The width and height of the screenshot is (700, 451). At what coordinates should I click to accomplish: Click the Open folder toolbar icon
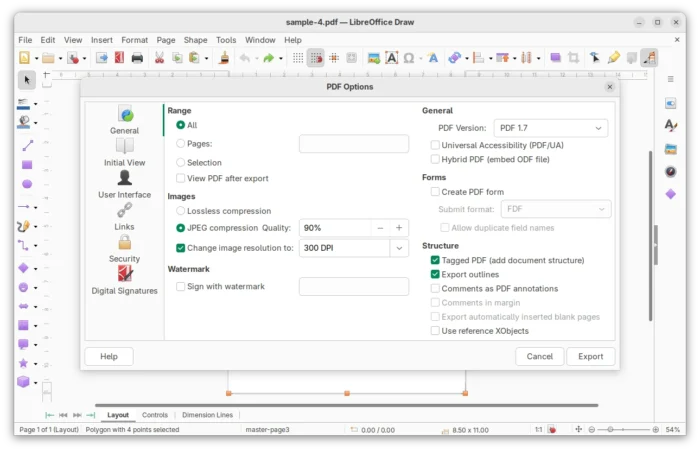pyautogui.click(x=48, y=58)
